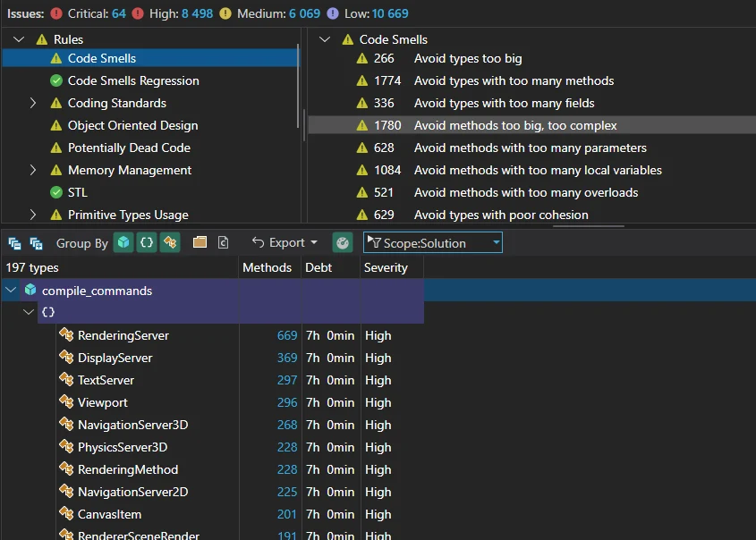Collapse the empty namespace {} node
Screen dimensions: 756x540
(29, 312)
